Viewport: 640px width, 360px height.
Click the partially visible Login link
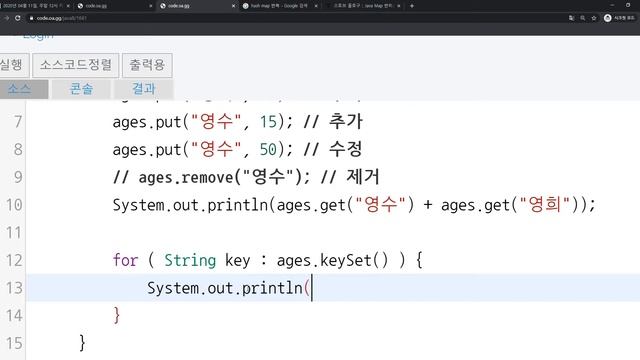point(38,36)
